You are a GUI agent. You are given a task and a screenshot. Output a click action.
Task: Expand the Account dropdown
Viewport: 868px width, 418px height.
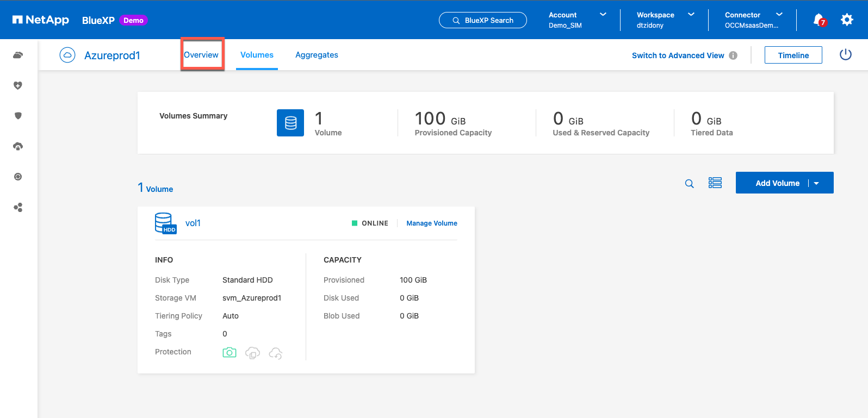tap(603, 15)
